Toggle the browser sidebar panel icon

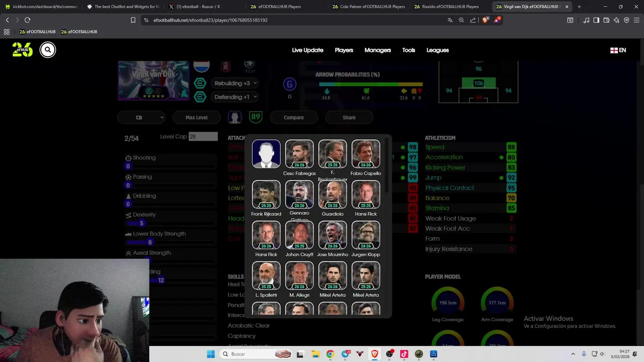pos(596,20)
